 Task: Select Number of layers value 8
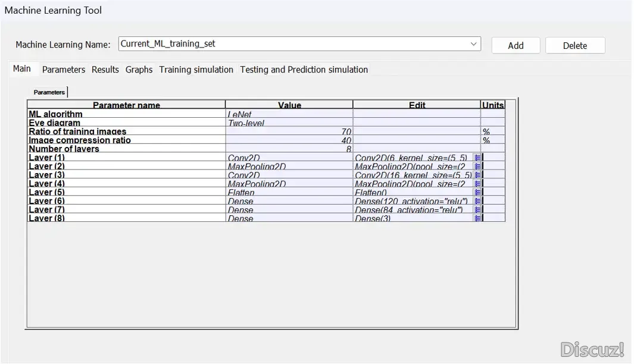click(289, 149)
